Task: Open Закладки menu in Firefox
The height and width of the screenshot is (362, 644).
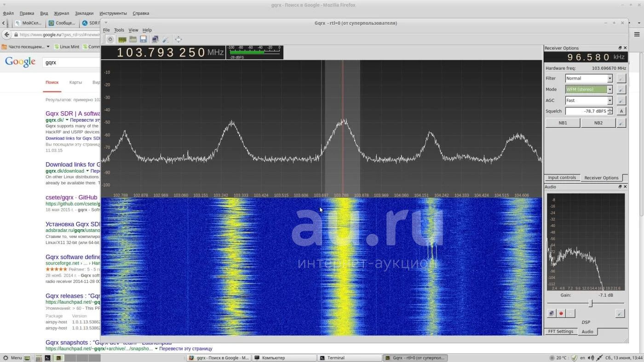Action: (x=84, y=13)
